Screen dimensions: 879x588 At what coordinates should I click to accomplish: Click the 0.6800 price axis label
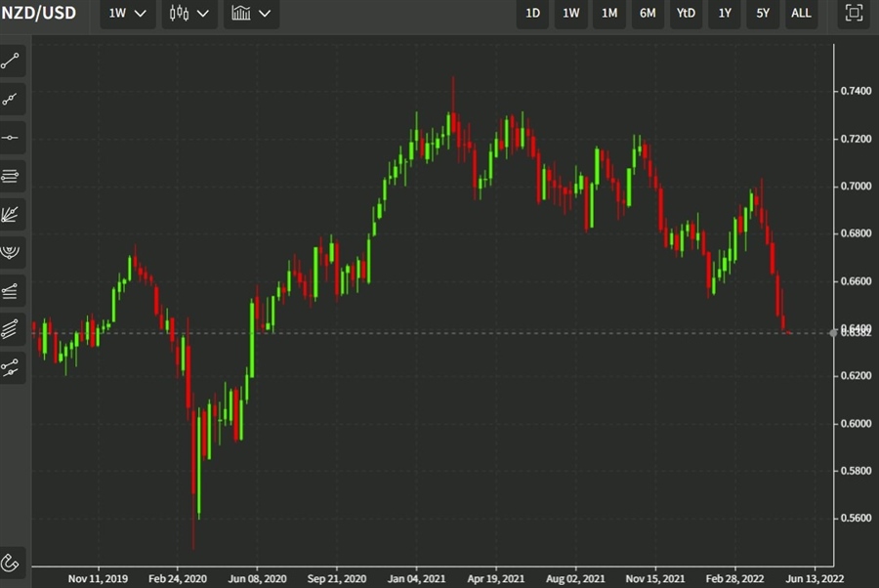(856, 233)
